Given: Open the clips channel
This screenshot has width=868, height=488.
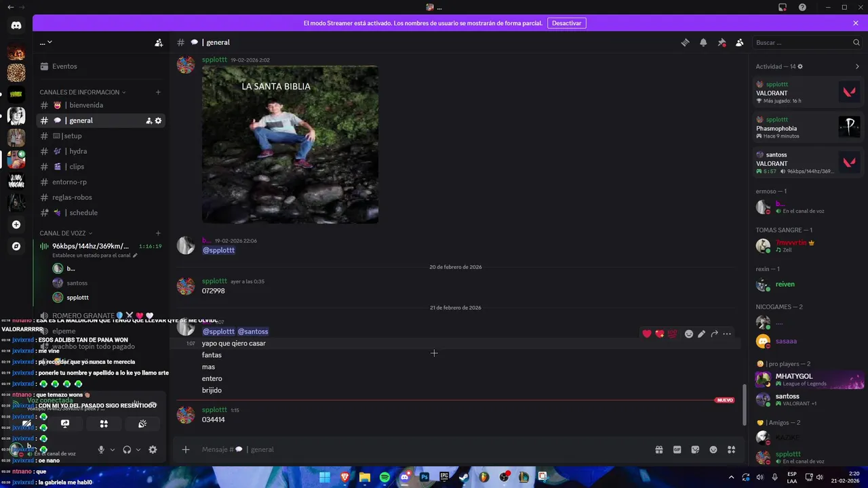Looking at the screenshot, I should click(x=100, y=167).
